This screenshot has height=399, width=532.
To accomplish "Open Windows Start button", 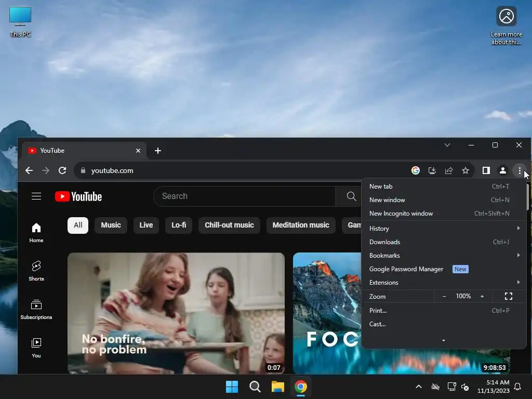I will pyautogui.click(x=232, y=387).
